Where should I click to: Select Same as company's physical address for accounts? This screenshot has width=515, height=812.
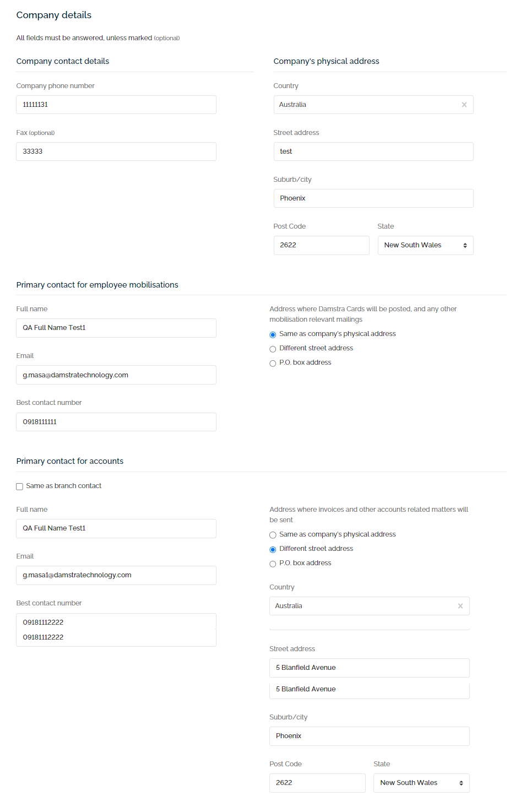click(273, 535)
